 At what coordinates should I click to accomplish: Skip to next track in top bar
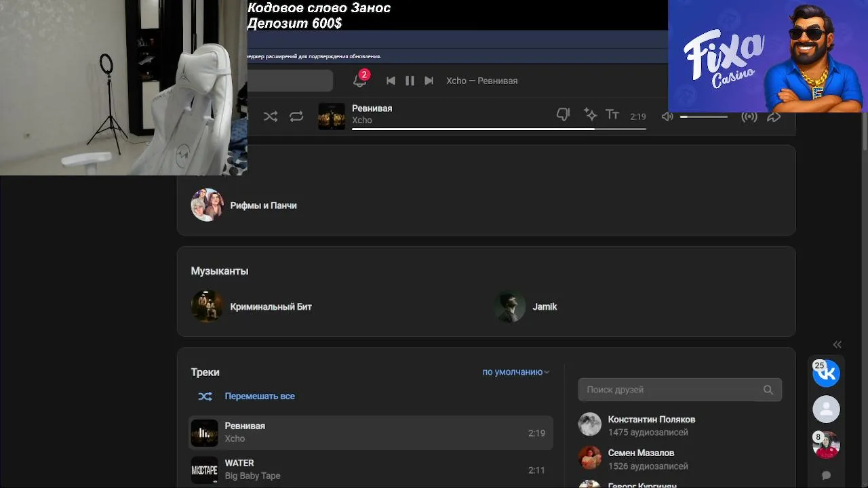[x=429, y=81]
